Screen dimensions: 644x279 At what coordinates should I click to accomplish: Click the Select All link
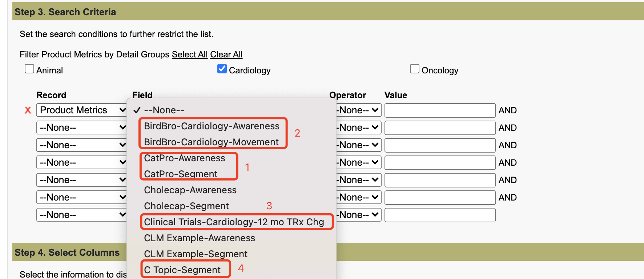click(190, 54)
